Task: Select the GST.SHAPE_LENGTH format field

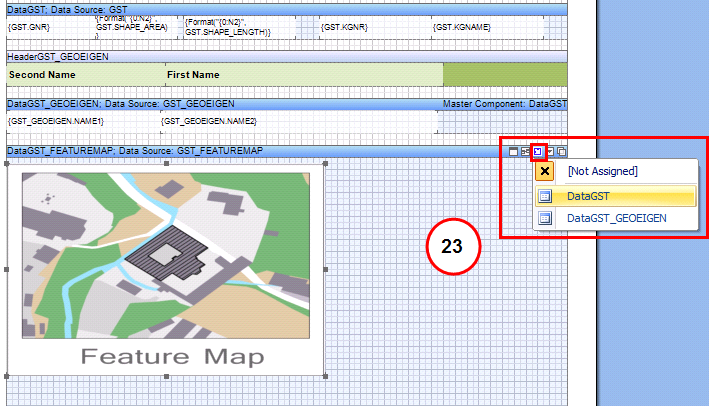Action: pos(239,27)
